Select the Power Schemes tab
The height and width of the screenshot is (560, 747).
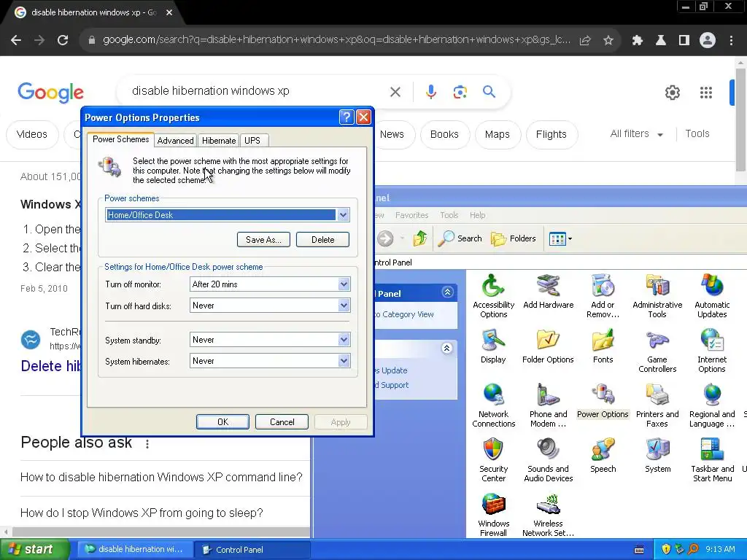120,139
